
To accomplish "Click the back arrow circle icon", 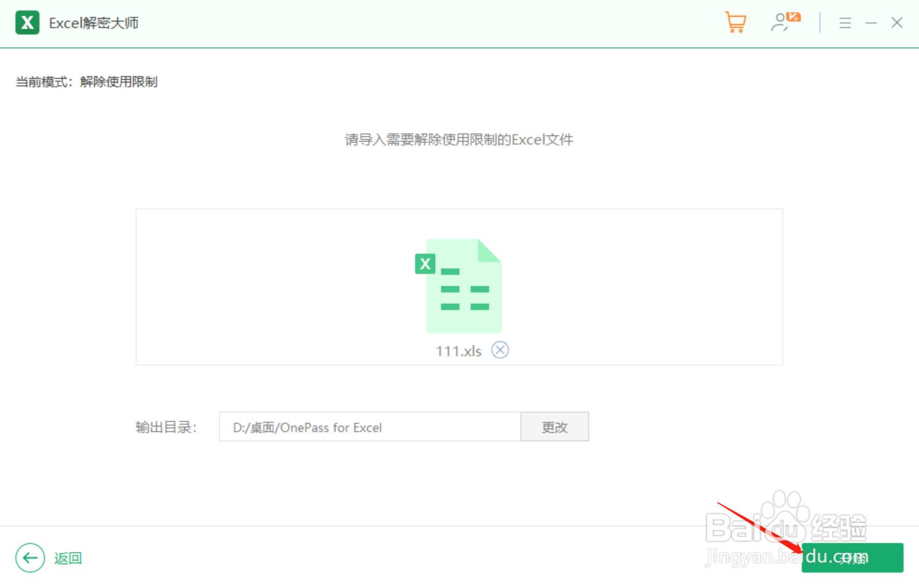I will 30,558.
